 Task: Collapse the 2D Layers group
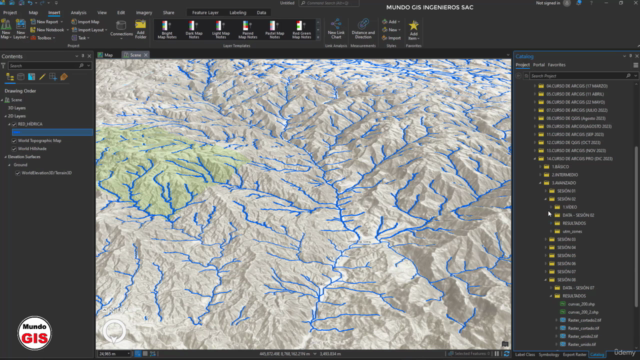pos(6,116)
